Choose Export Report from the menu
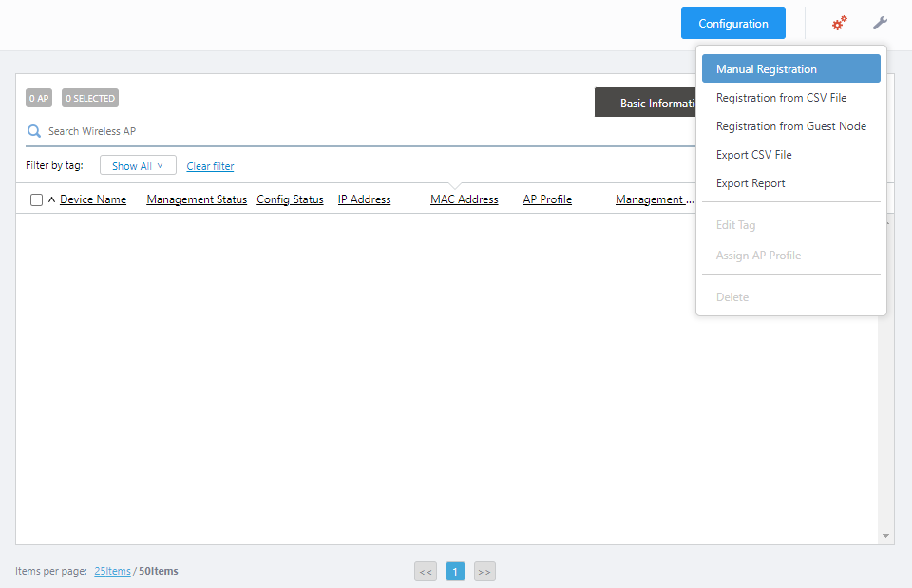Screen dimensions: 912x588 tap(750, 183)
